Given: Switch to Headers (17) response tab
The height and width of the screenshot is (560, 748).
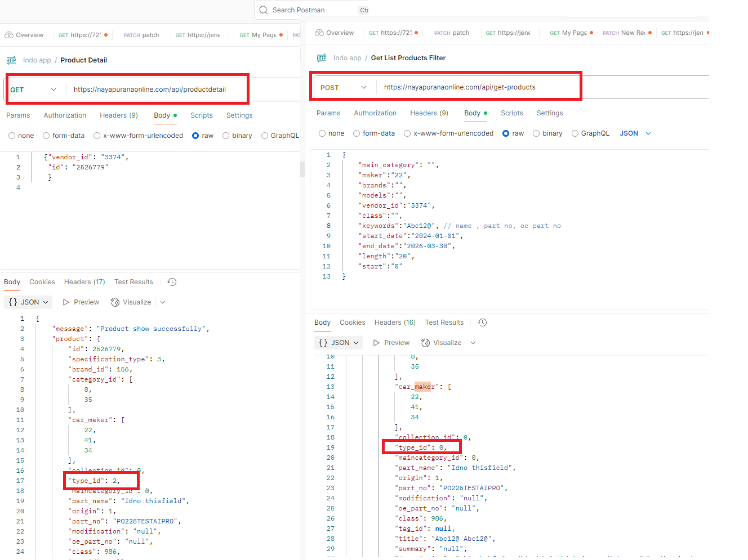Looking at the screenshot, I should 84,282.
